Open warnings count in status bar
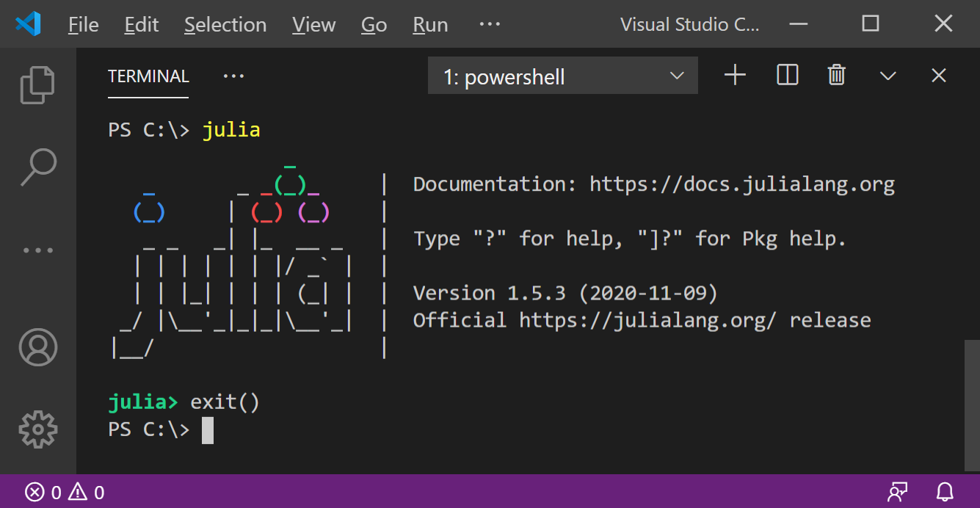This screenshot has height=508, width=980. pyautogui.click(x=87, y=492)
